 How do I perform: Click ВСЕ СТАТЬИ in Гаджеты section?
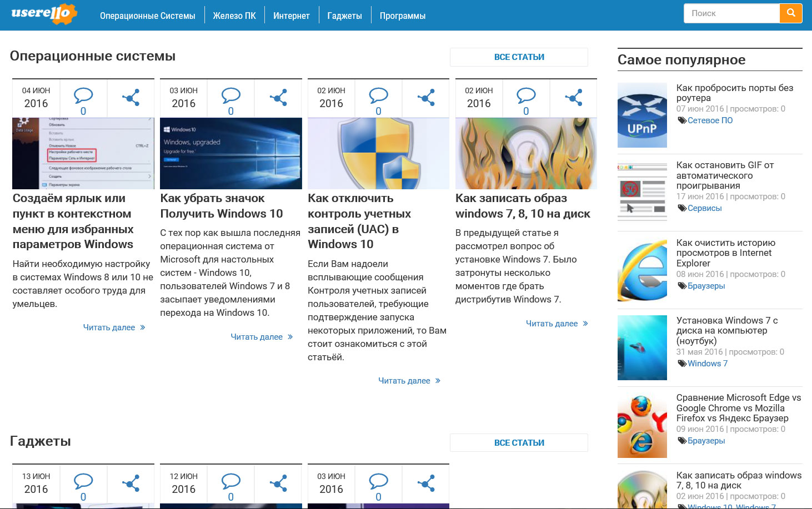(x=519, y=443)
